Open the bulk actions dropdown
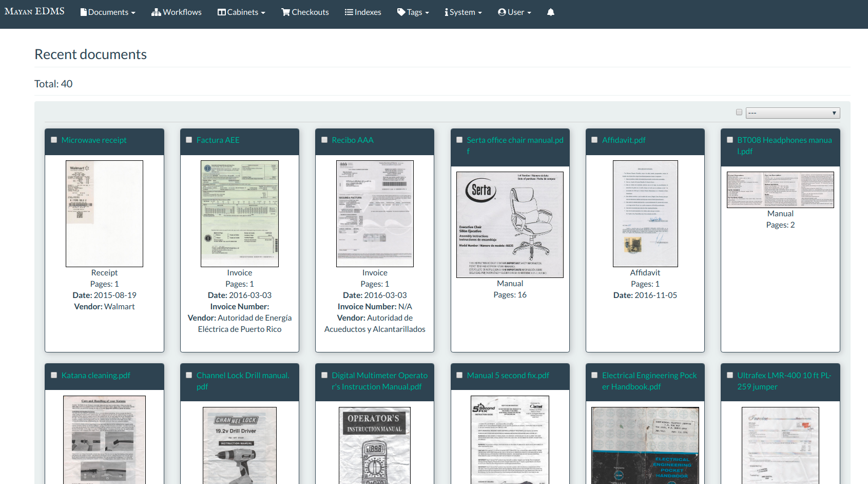Image resolution: width=868 pixels, height=484 pixels. click(x=793, y=113)
